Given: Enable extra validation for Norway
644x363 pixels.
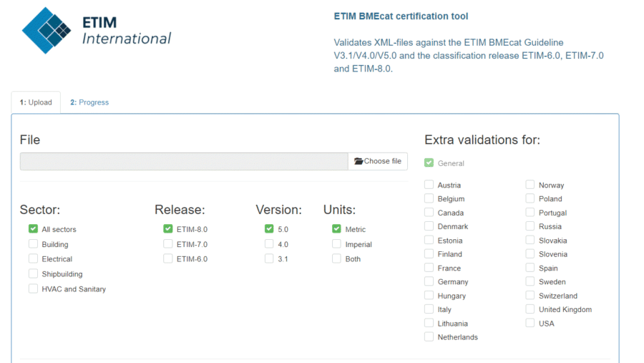Looking at the screenshot, I should pos(530,185).
